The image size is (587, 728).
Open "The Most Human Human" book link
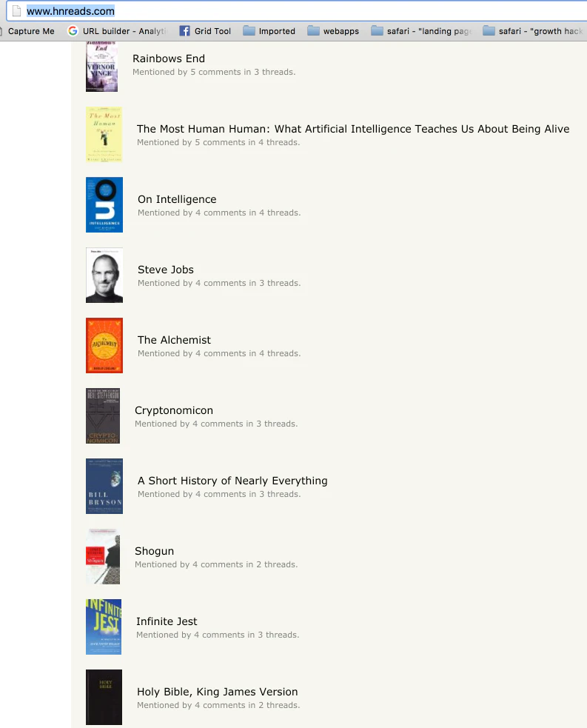(352, 129)
